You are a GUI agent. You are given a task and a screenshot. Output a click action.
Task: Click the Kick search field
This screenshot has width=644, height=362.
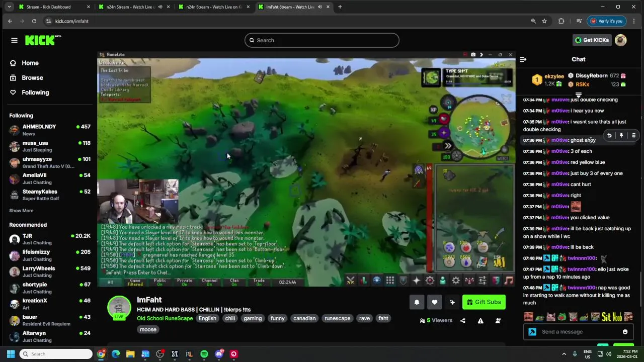(322, 40)
